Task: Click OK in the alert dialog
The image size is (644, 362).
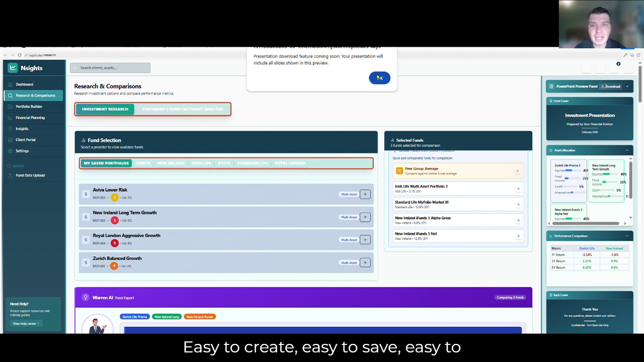Action: tap(379, 78)
